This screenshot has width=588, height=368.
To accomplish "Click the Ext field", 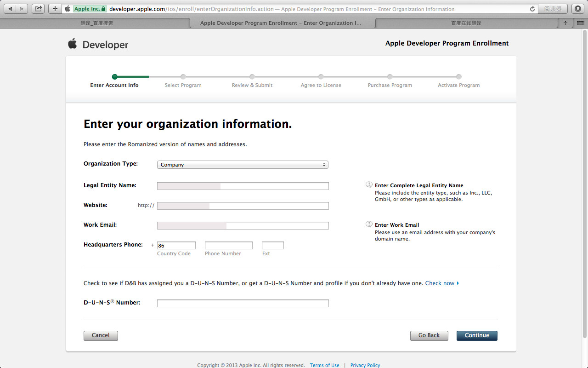I will tap(273, 246).
